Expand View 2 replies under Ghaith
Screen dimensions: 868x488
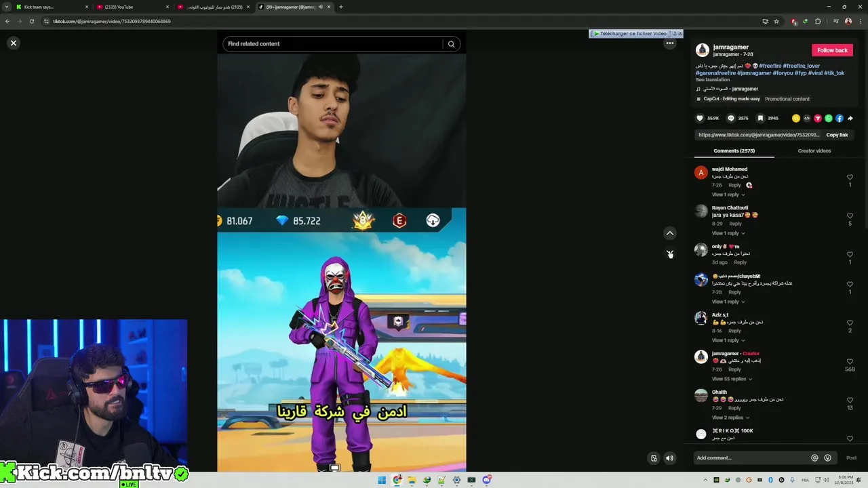[730, 418]
